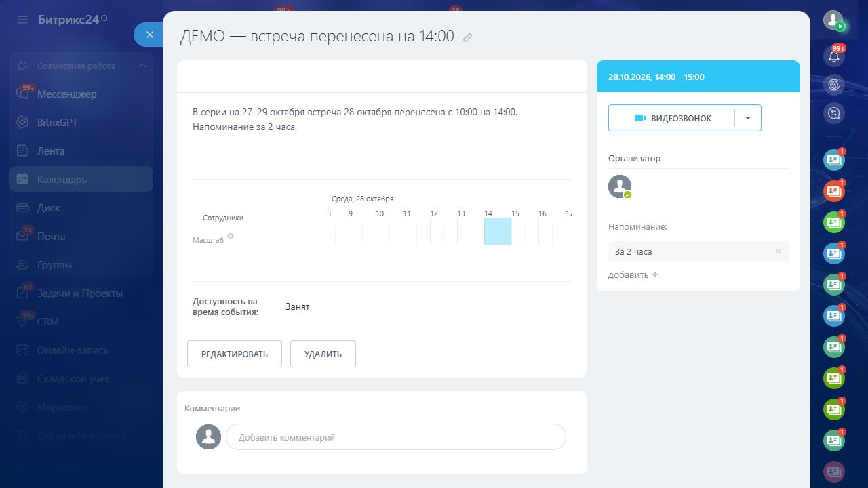
Task: Open the hamburger menu next to Битрикс24
Action: pyautogui.click(x=22, y=20)
